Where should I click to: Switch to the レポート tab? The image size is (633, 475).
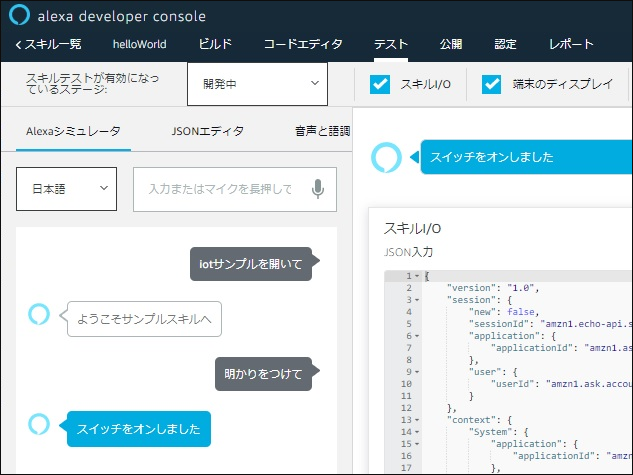[x=571, y=44]
